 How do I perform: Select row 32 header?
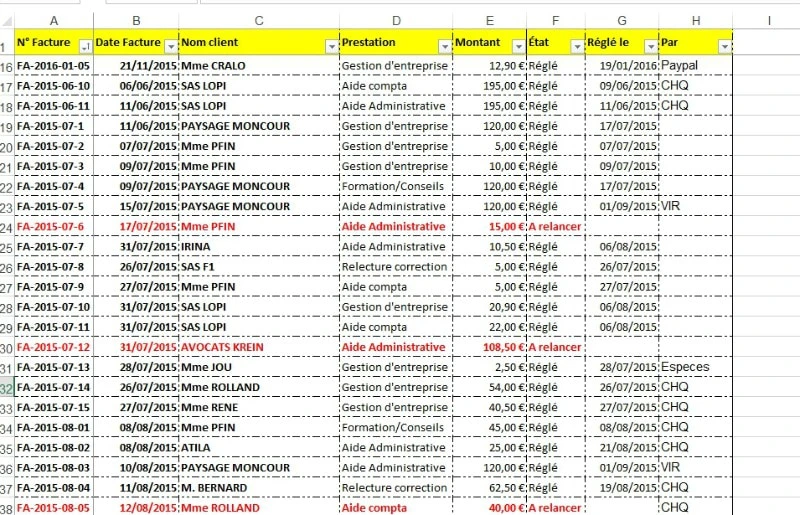(7, 388)
